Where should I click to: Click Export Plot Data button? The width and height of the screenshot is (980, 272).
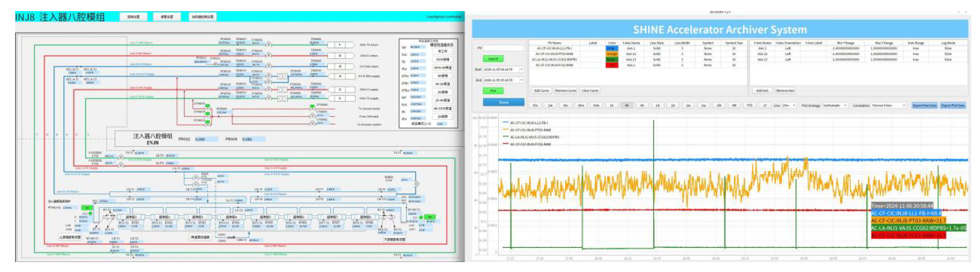pyautogui.click(x=953, y=105)
